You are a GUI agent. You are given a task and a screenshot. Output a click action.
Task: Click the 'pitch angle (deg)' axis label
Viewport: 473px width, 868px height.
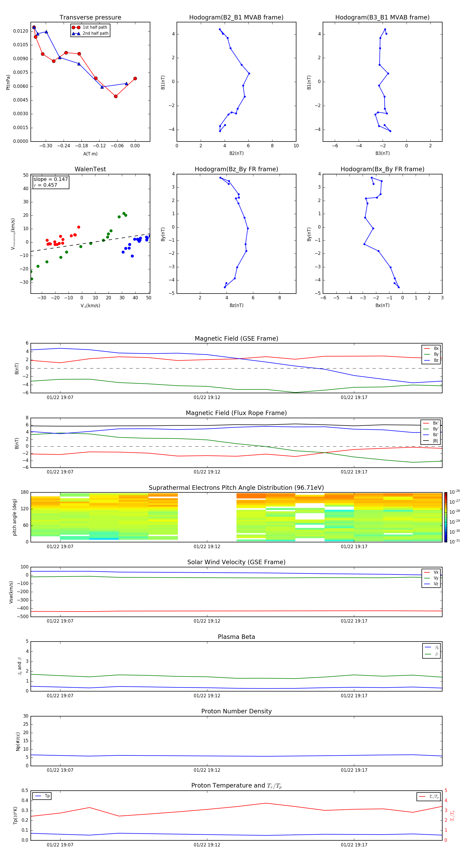tap(14, 517)
